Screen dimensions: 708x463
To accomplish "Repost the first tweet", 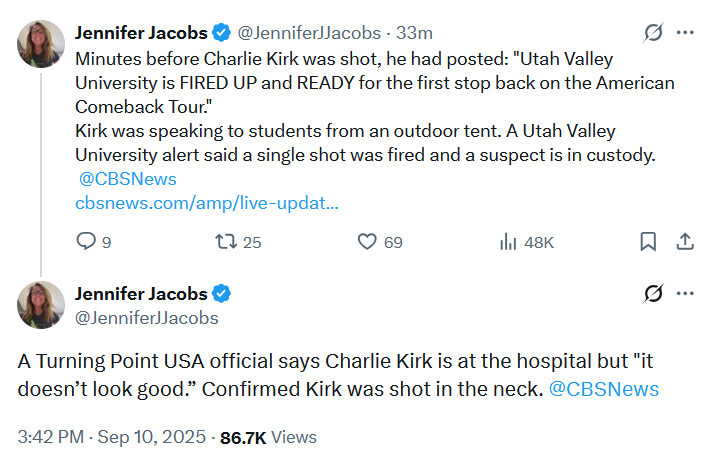I will coord(226,241).
